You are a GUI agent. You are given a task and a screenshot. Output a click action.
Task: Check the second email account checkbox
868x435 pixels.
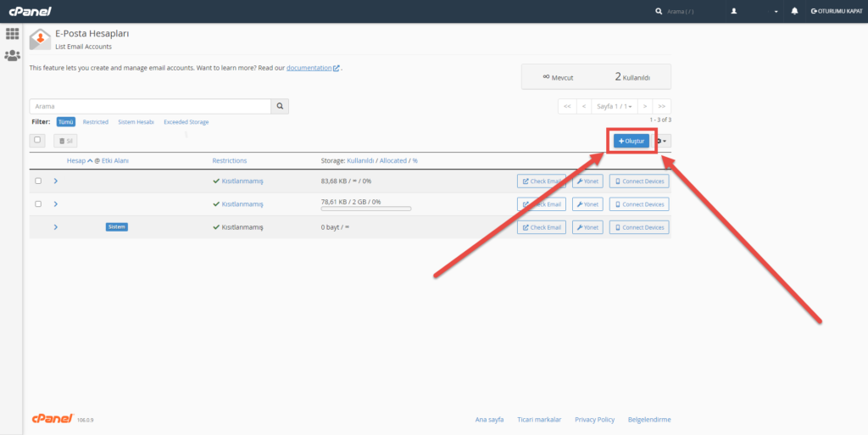[38, 204]
